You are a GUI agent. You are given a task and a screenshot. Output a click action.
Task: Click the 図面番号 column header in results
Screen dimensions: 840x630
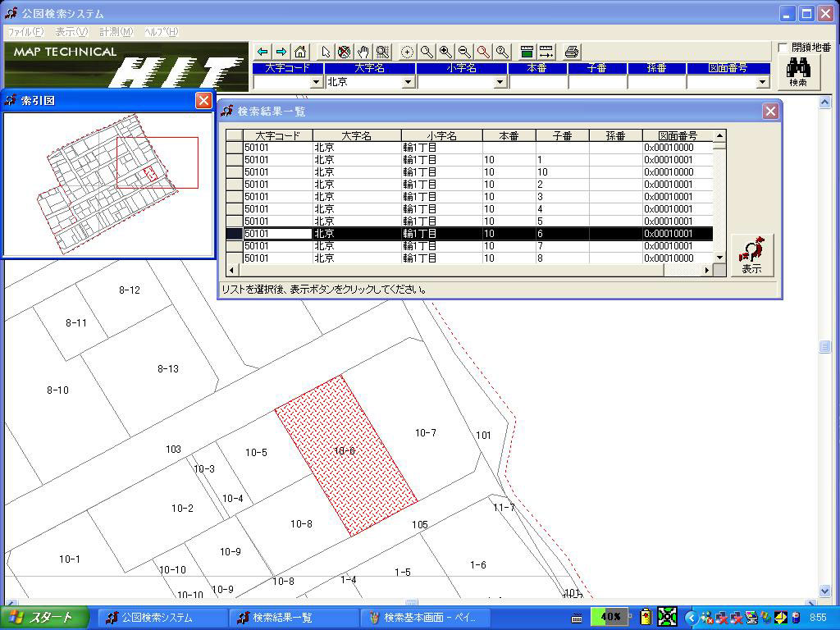click(x=678, y=135)
